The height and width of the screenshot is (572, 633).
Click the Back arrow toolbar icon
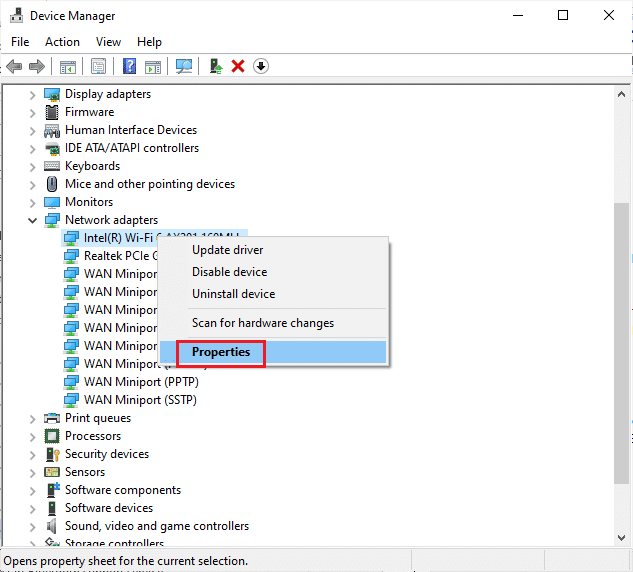(14, 66)
